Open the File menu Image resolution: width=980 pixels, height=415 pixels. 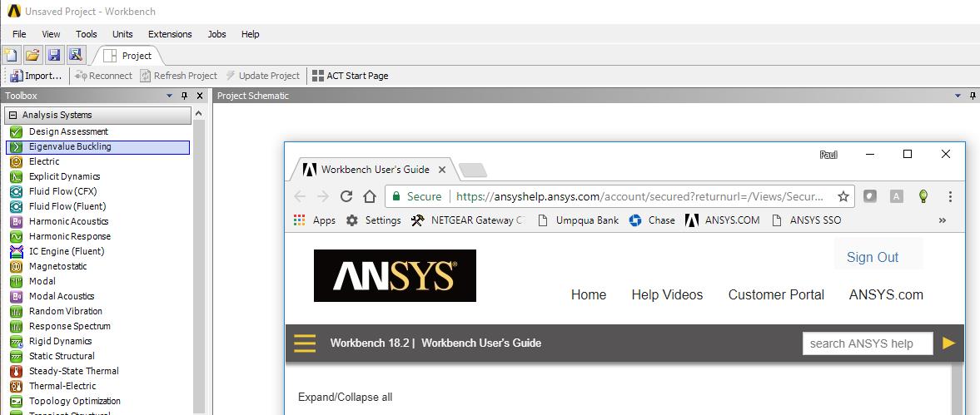[x=19, y=34]
